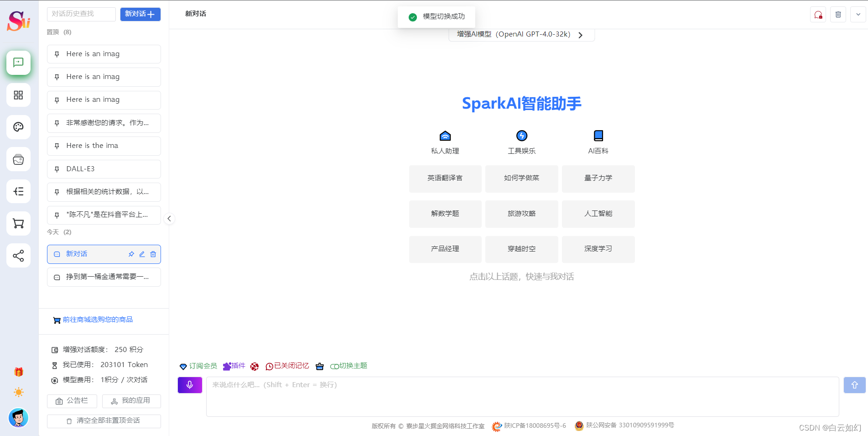Collapse the conversation sidebar arrow
The image size is (868, 436).
click(169, 219)
